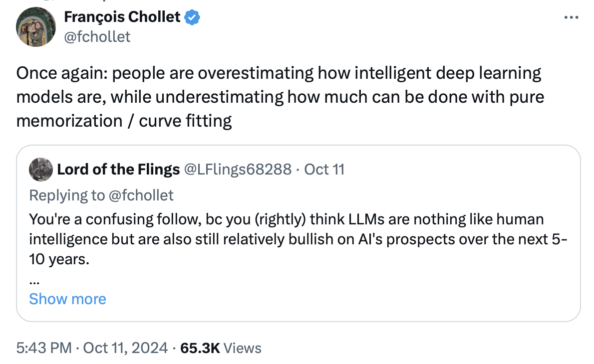The image size is (594, 364).
Task: Click @fchollet mention in Replying to line
Action: click(141, 195)
